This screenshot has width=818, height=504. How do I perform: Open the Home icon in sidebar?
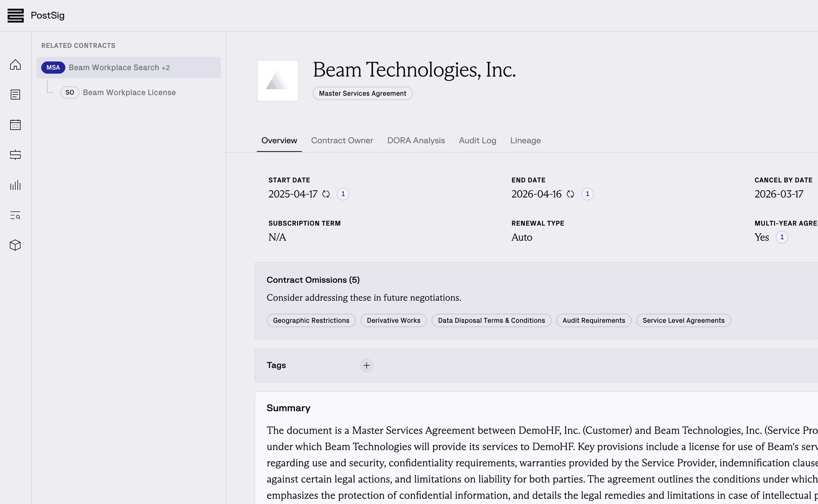[15, 64]
